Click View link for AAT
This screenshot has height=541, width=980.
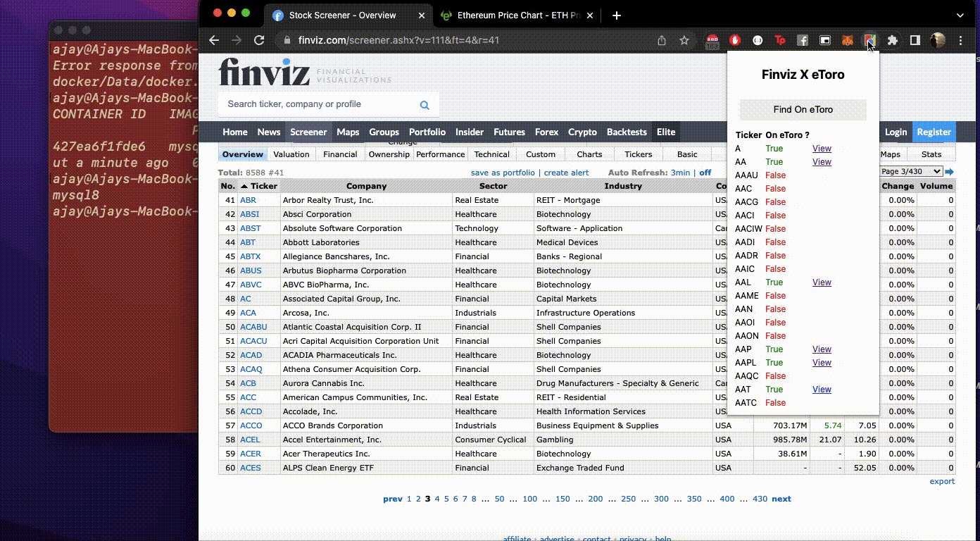click(x=822, y=390)
